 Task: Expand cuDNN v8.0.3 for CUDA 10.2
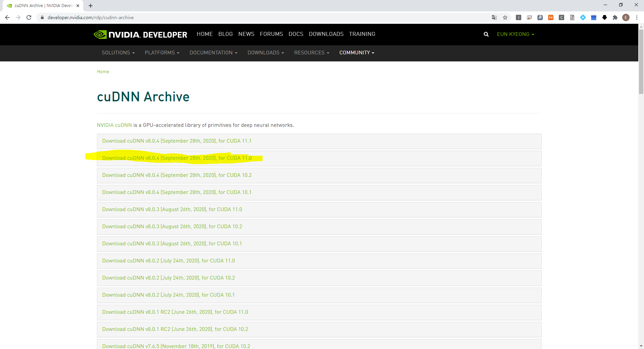(319, 227)
